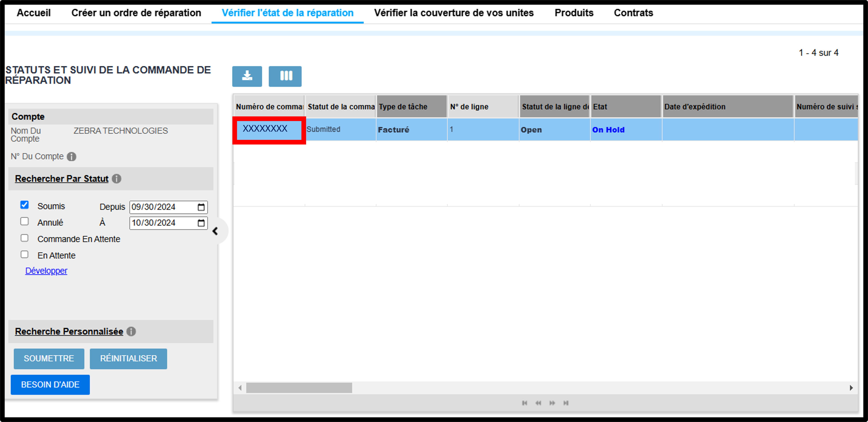Open the column chooser icon button

click(x=285, y=76)
